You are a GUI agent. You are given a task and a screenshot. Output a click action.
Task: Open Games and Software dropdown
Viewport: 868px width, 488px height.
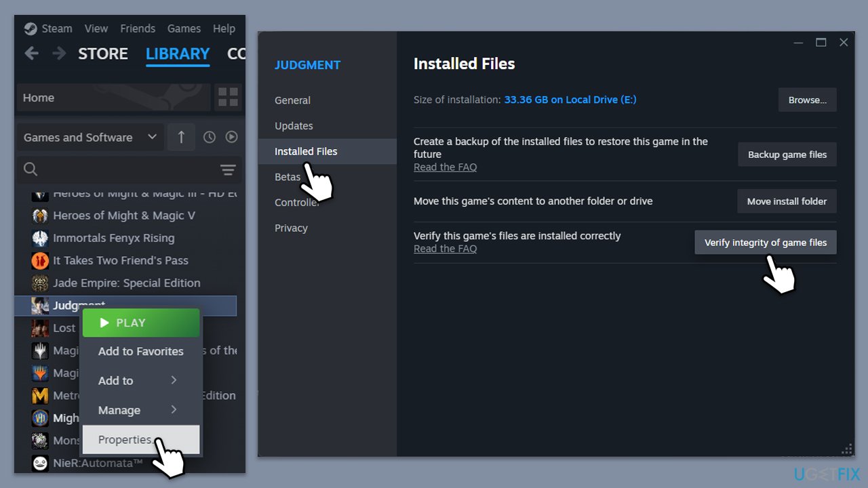(x=90, y=137)
